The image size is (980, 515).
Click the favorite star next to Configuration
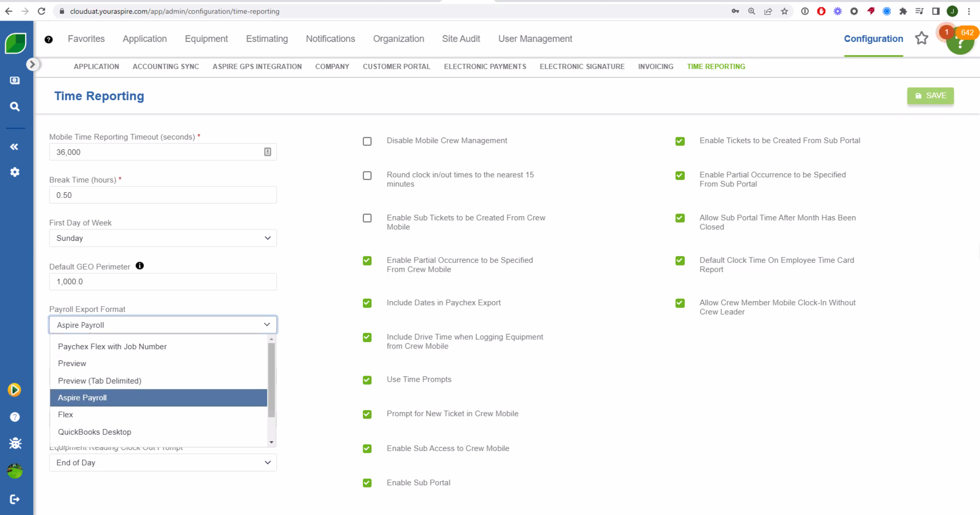click(921, 38)
